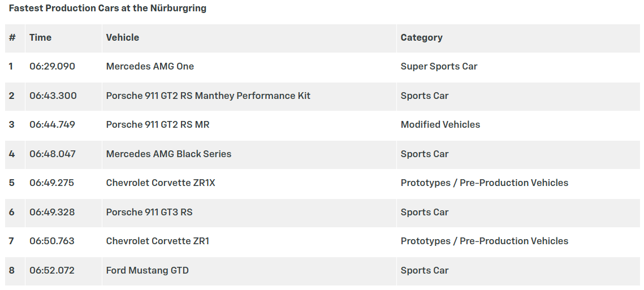Image resolution: width=644 pixels, height=290 pixels.
Task: Select the Chevrolet Corvette ZR1 vehicle cell
Action: pos(158,241)
